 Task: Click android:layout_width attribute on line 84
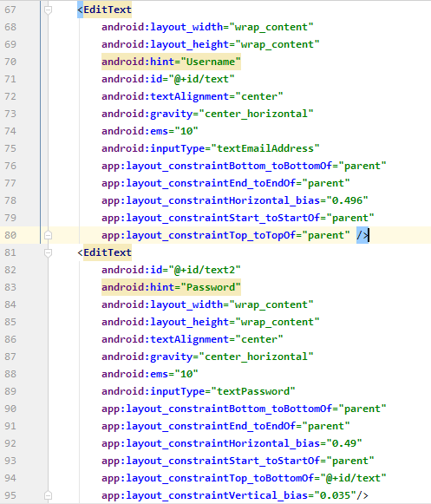tap(162, 304)
